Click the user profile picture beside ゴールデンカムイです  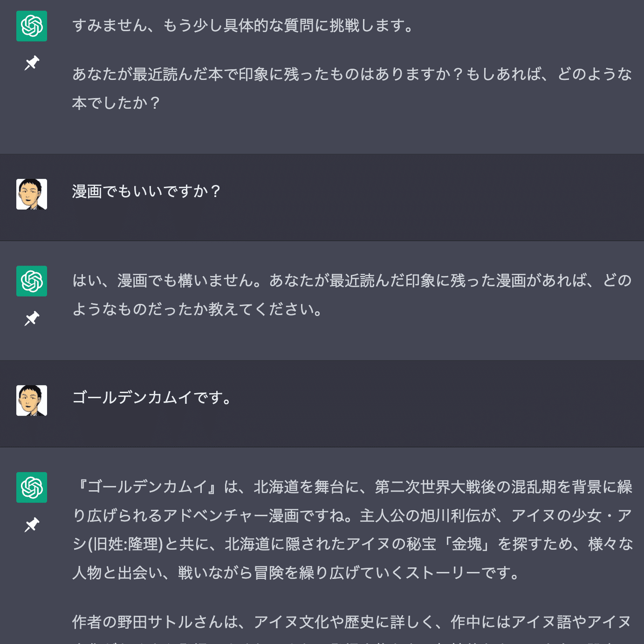click(32, 400)
